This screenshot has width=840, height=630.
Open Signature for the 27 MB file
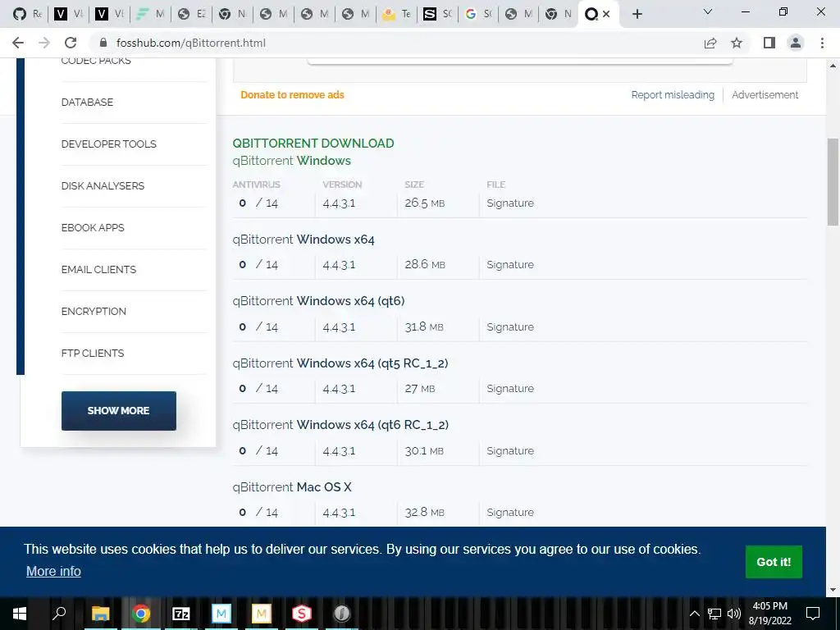coord(510,388)
